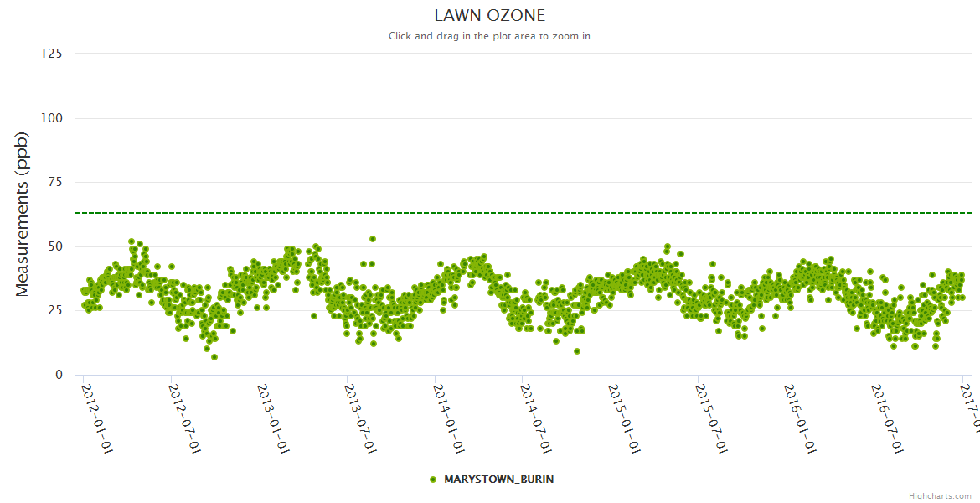Viewport: 980px width, 503px height.
Task: Select the lowest data point in 2012
Action: point(214,357)
